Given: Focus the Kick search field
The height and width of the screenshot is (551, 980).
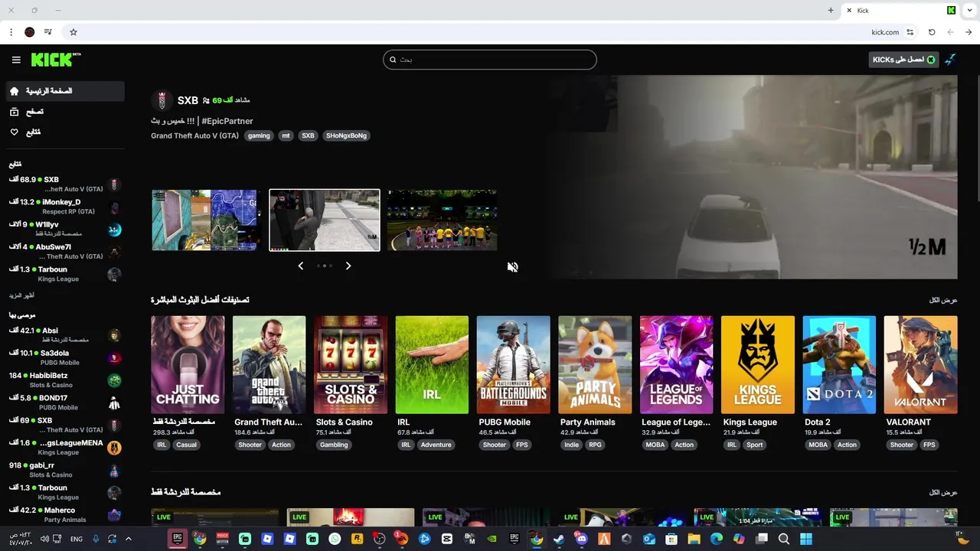Looking at the screenshot, I should [490, 60].
